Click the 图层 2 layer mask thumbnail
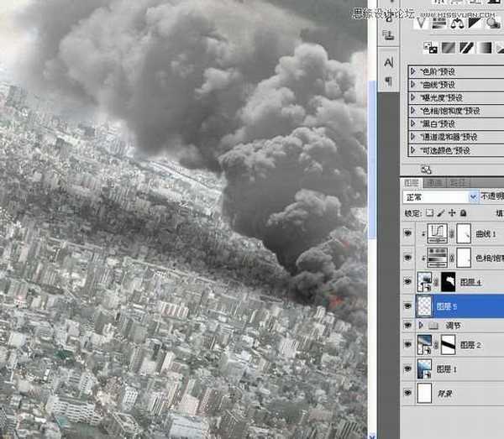 pyautogui.click(x=448, y=345)
